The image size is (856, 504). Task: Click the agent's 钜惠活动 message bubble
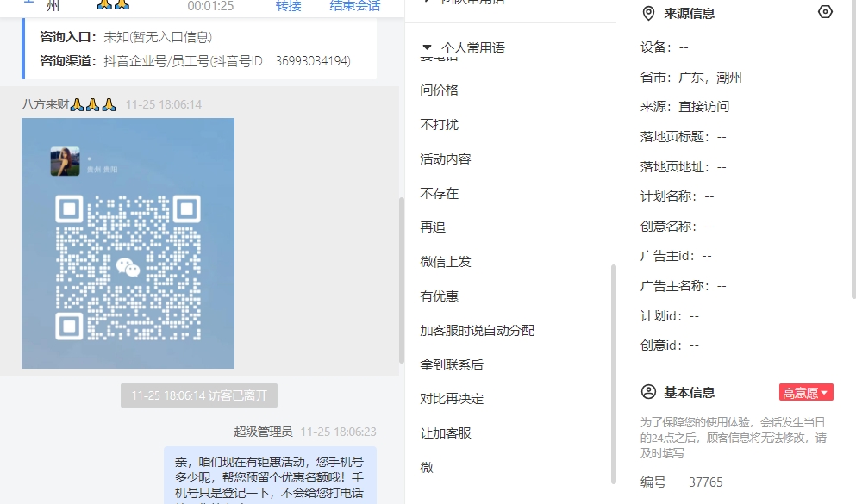[270, 476]
